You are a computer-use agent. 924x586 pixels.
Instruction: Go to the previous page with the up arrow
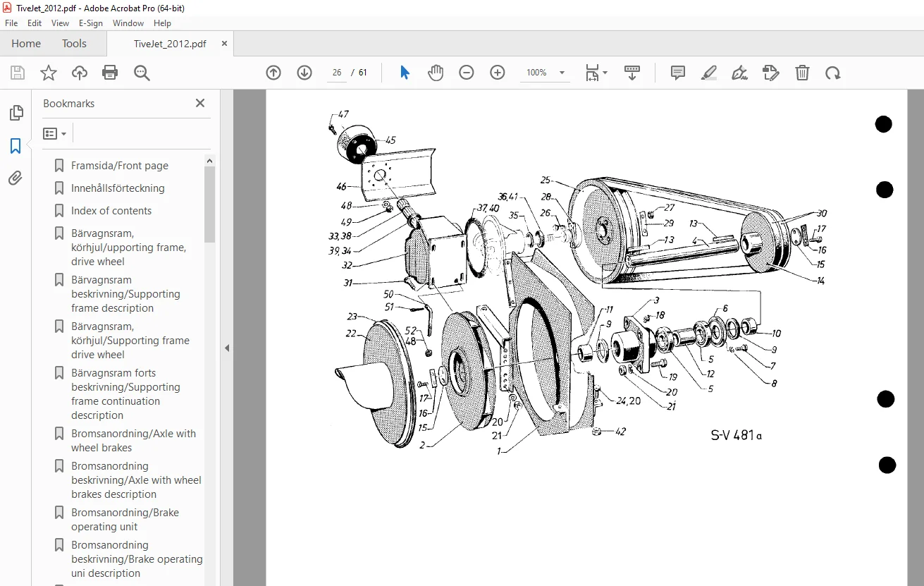point(273,73)
